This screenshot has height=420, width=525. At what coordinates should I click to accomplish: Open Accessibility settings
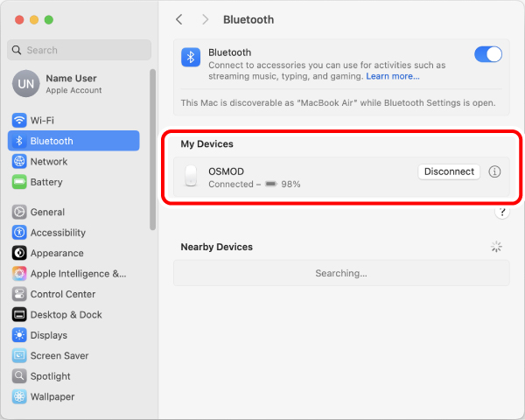click(x=57, y=233)
